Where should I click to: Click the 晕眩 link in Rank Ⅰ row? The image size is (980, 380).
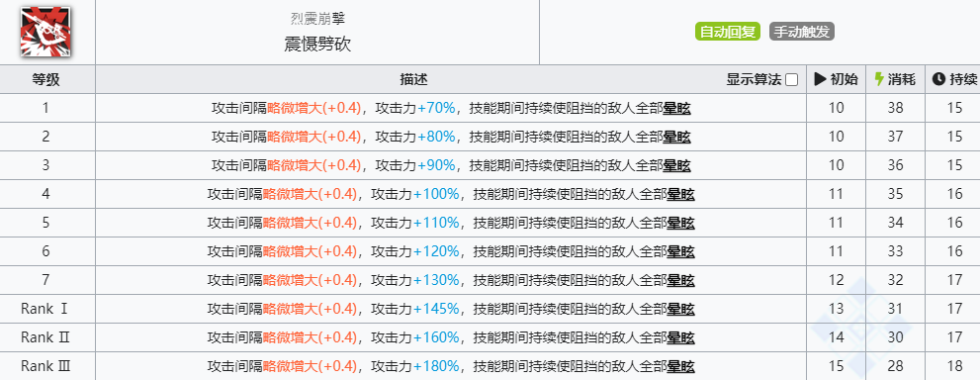(681, 309)
